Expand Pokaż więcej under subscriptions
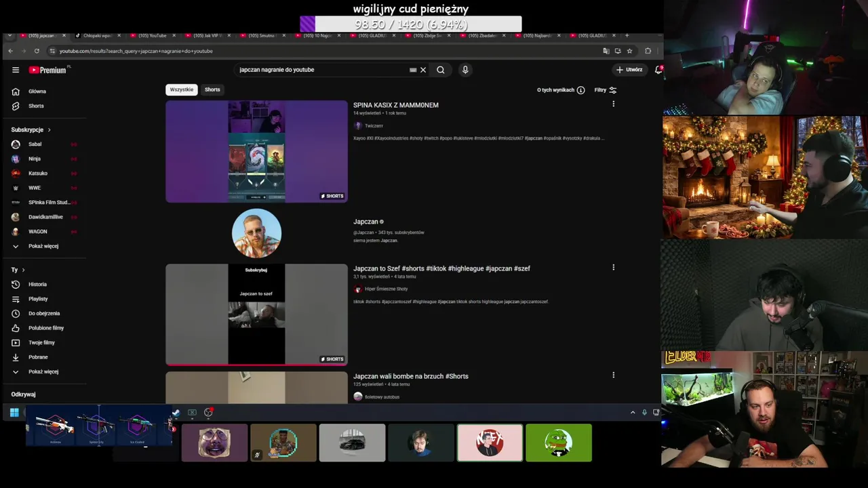 45,246
